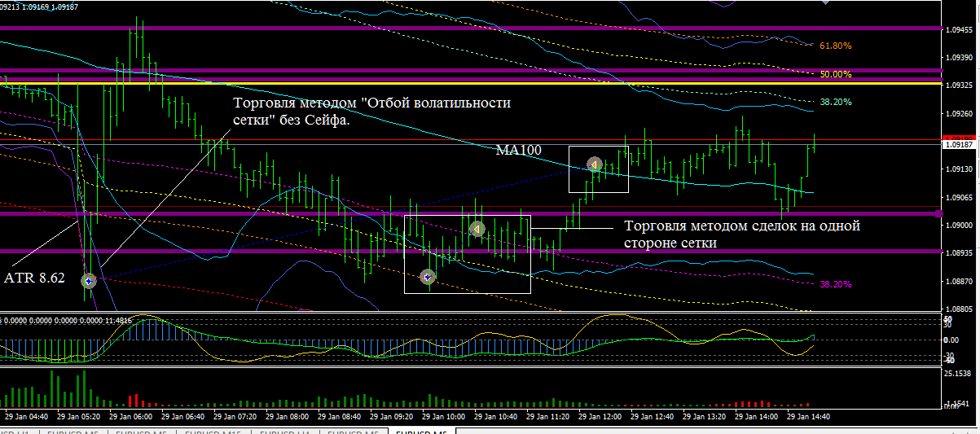The image size is (980, 434).
Task: Click the 29 Jan 06:40 time axis label
Action: click(x=183, y=415)
